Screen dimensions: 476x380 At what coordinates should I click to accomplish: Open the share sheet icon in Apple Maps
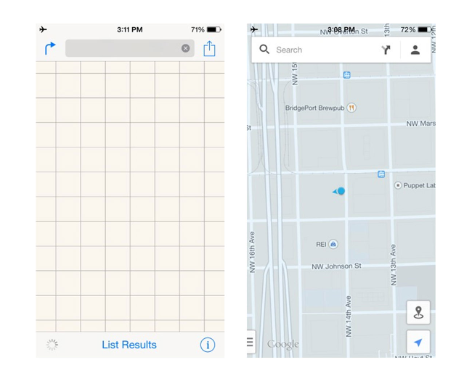click(x=209, y=48)
